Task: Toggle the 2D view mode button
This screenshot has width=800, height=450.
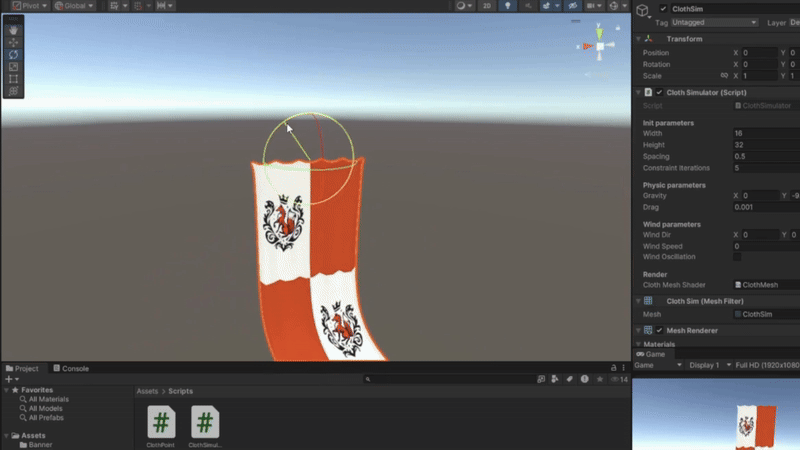Action: 488,5
